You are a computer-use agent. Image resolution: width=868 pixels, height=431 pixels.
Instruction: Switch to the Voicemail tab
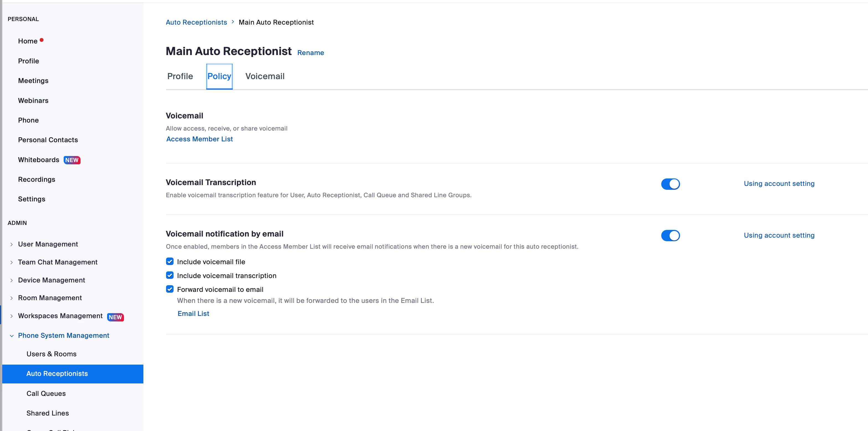coord(265,76)
